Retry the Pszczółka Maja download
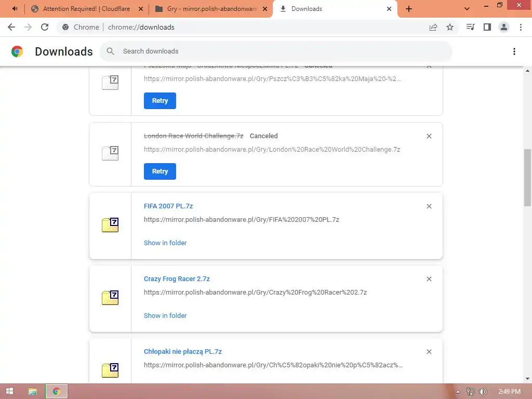 [160, 101]
